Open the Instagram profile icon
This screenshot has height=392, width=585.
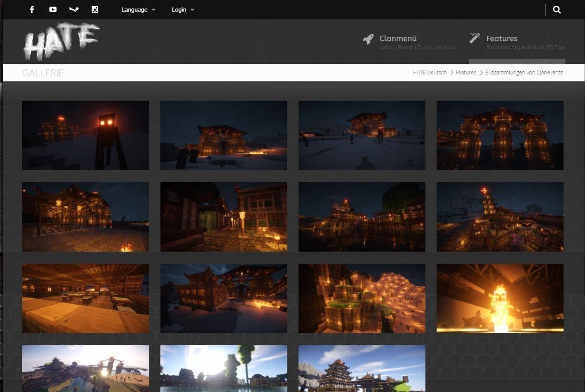coord(95,9)
